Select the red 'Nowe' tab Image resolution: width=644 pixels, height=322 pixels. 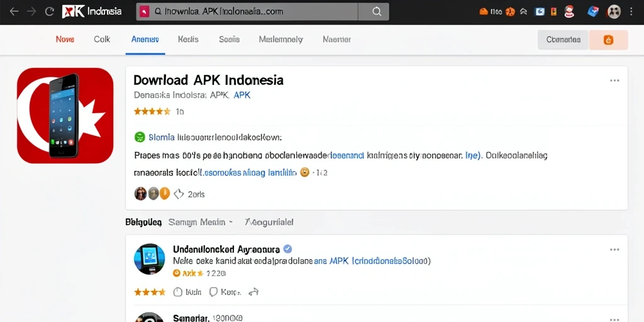65,40
